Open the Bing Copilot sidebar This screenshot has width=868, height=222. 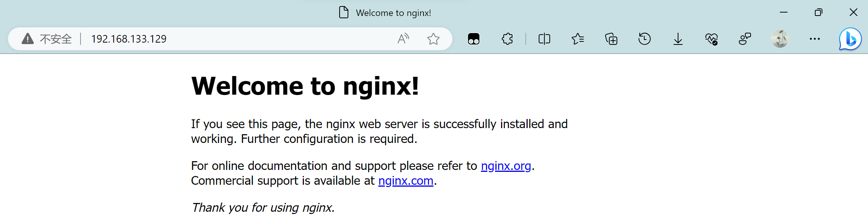[850, 39]
